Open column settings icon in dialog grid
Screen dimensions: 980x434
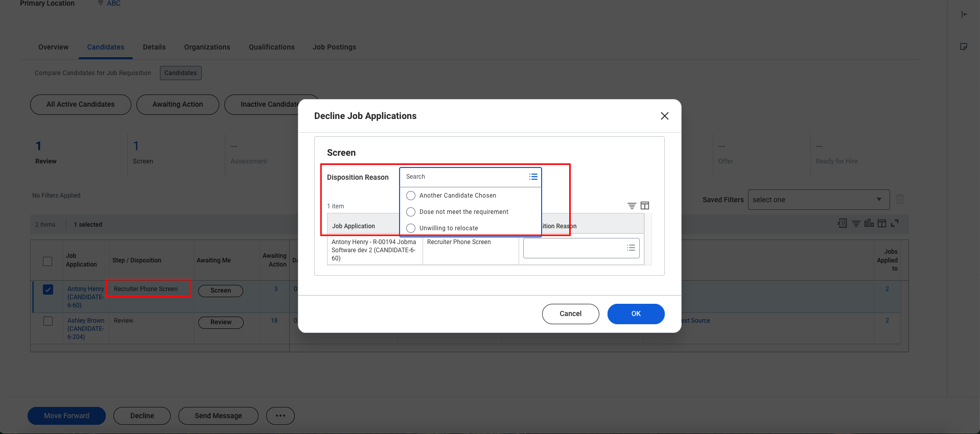pos(645,206)
